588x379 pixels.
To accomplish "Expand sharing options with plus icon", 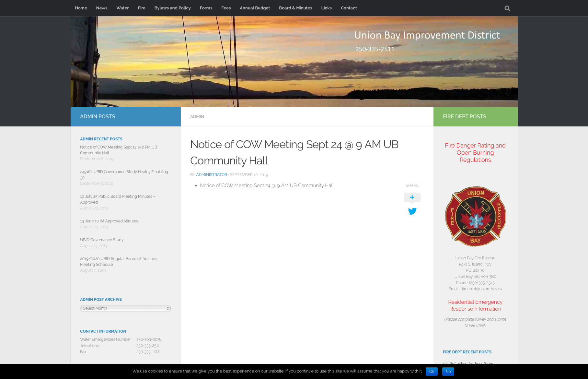I will (412, 197).
